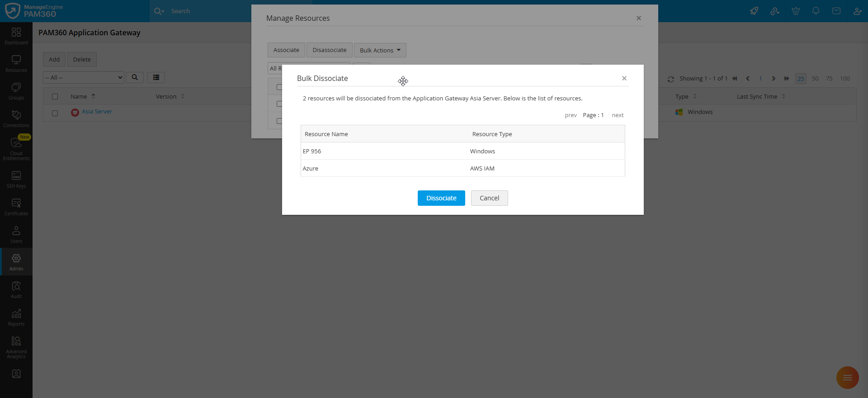
Task: Sort gateway table by Name
Action: 83,96
